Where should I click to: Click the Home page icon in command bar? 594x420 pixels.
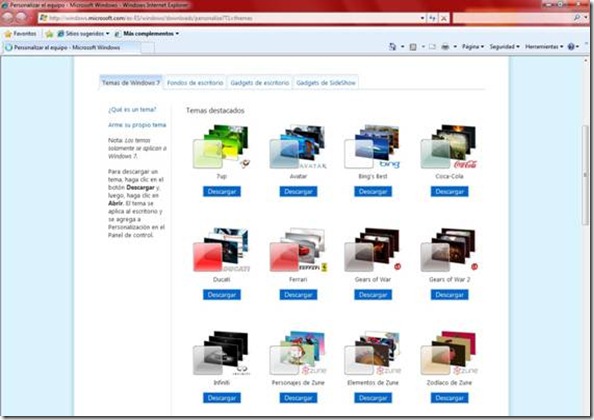(x=392, y=47)
